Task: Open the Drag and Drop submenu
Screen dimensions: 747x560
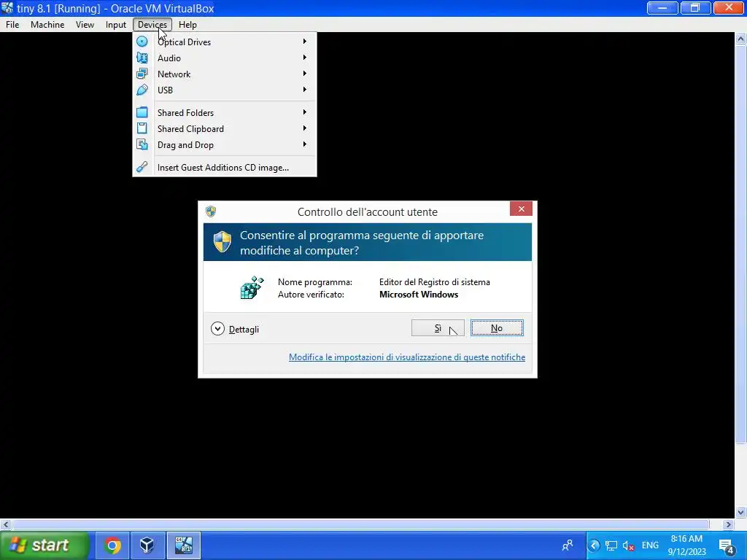Action: point(225,145)
